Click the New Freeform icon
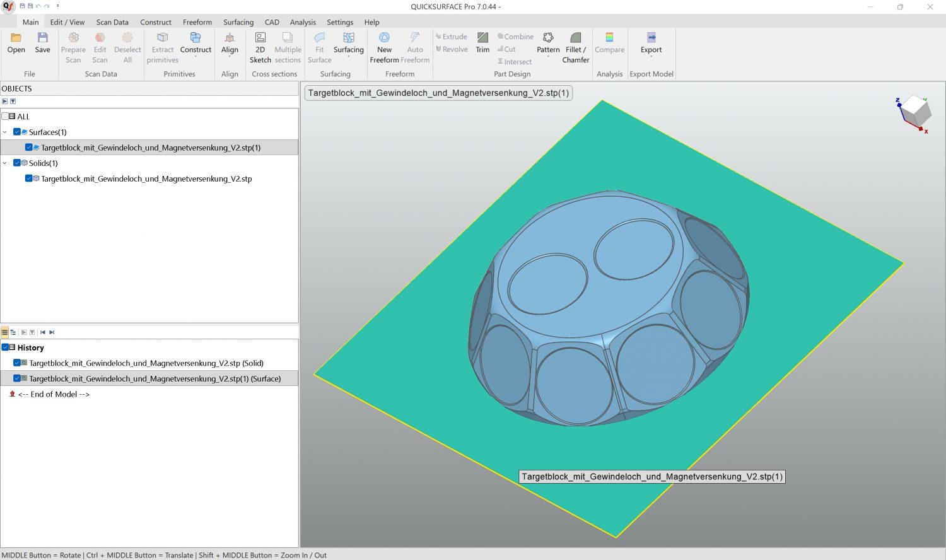This screenshot has width=946, height=560. [384, 38]
